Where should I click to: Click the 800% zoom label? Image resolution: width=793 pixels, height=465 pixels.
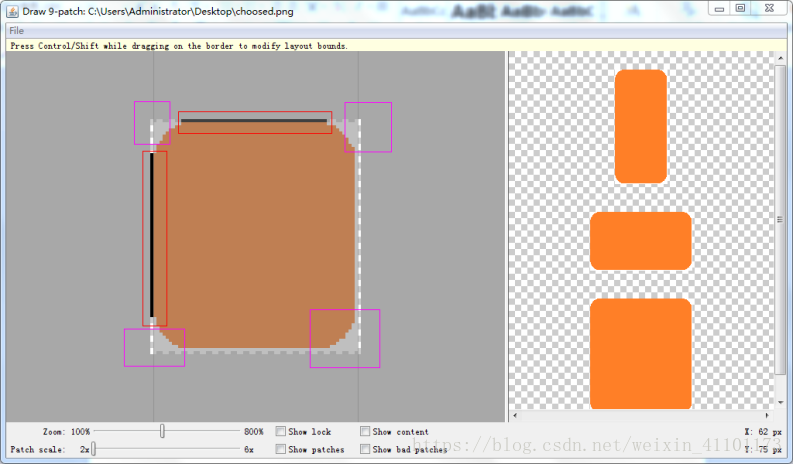[x=254, y=432]
